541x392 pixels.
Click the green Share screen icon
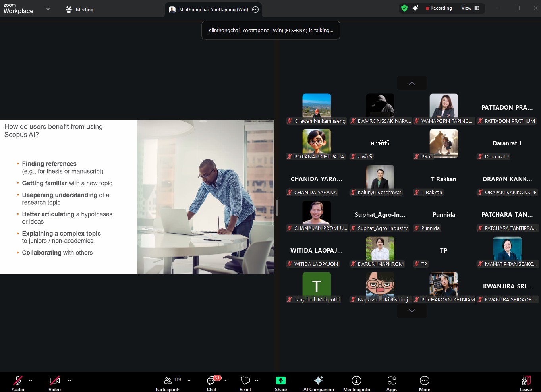point(280,380)
